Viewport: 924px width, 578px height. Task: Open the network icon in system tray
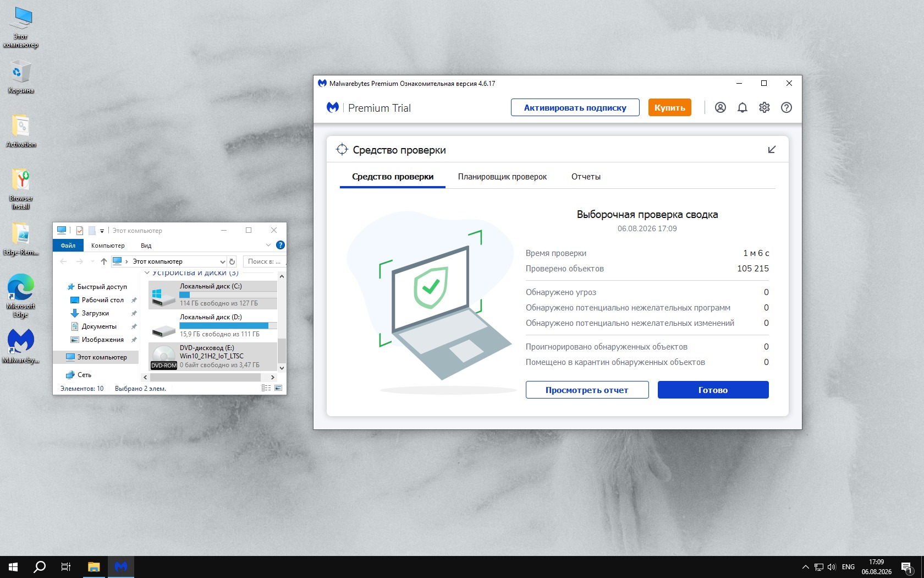(819, 567)
